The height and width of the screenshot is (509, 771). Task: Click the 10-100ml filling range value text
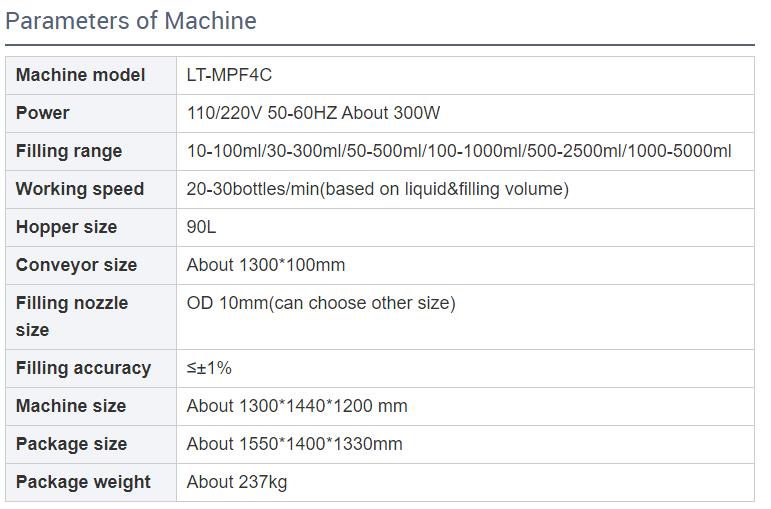(x=459, y=151)
